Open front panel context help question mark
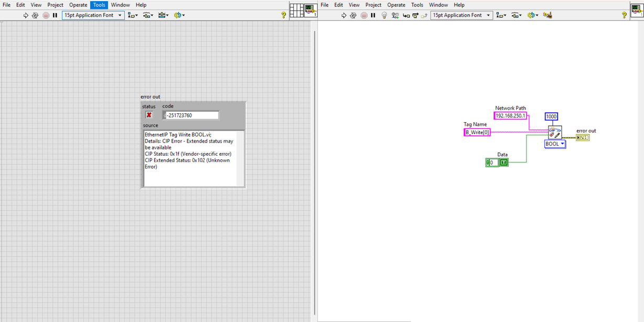This screenshot has width=644, height=322. click(284, 15)
